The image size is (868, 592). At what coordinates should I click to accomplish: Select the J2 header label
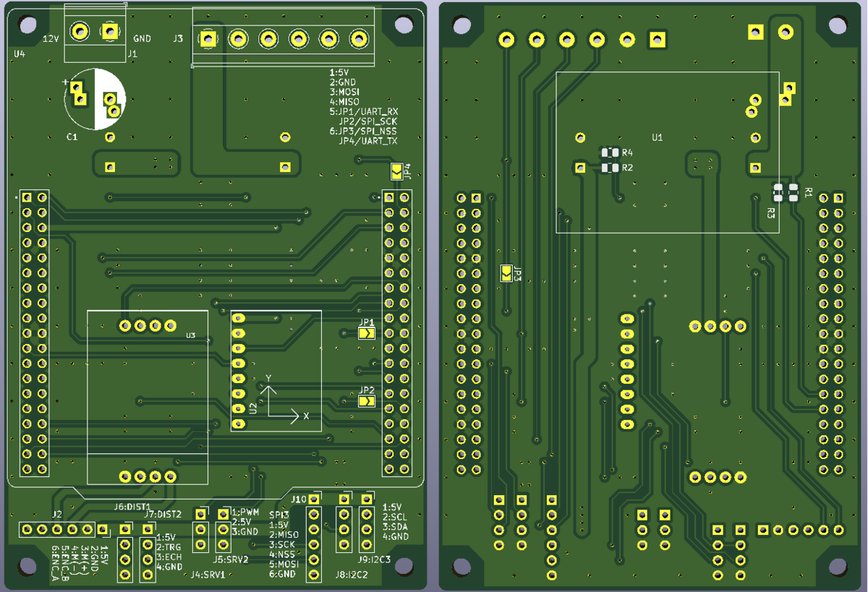[x=56, y=515]
